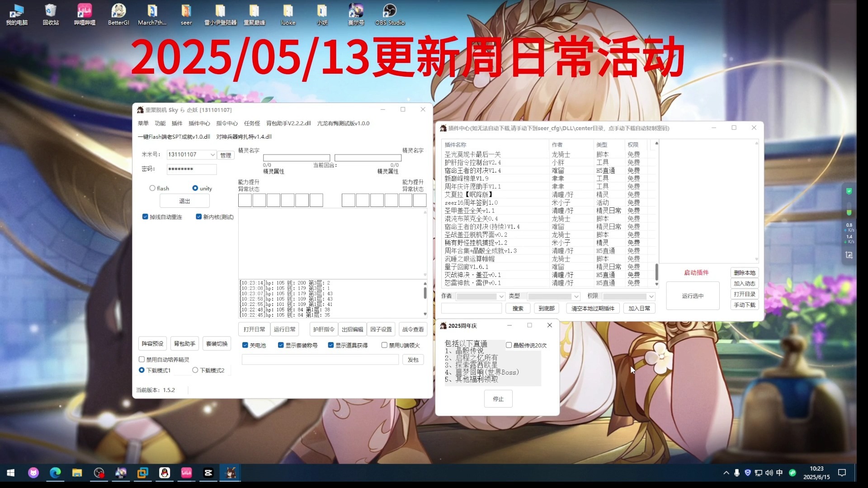Click green shield icon on right sidebar
The image size is (868, 488).
click(849, 191)
